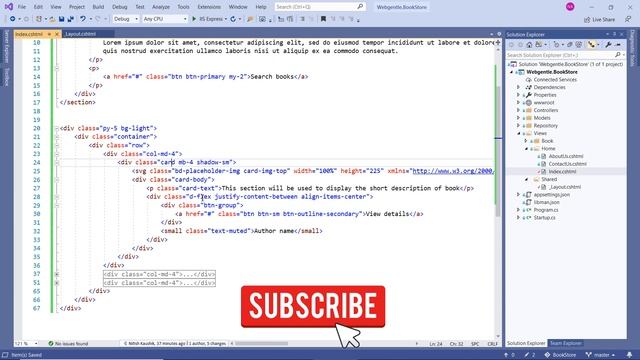Open the Analyze menu
Screen dimensions: 640x360
pyautogui.click(x=161, y=7)
